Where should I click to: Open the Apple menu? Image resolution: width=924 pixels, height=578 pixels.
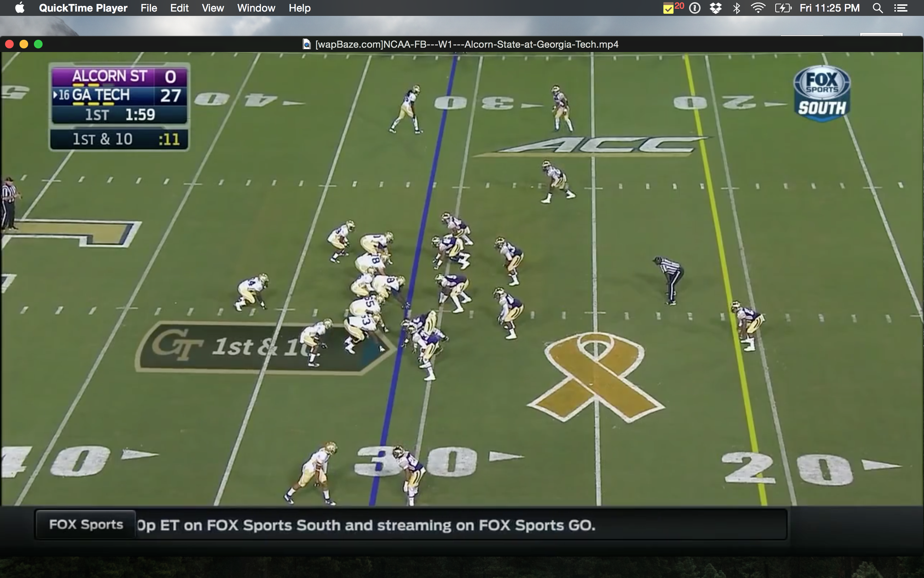tap(19, 8)
